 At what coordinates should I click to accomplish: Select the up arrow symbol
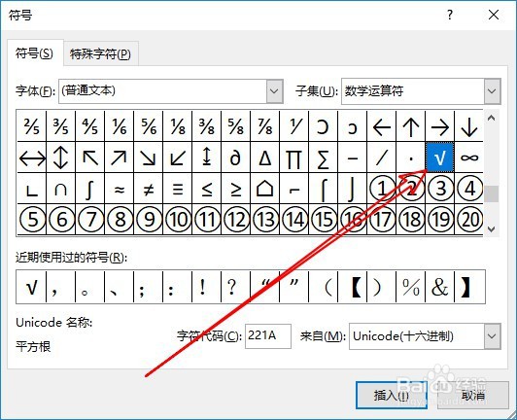pos(410,126)
